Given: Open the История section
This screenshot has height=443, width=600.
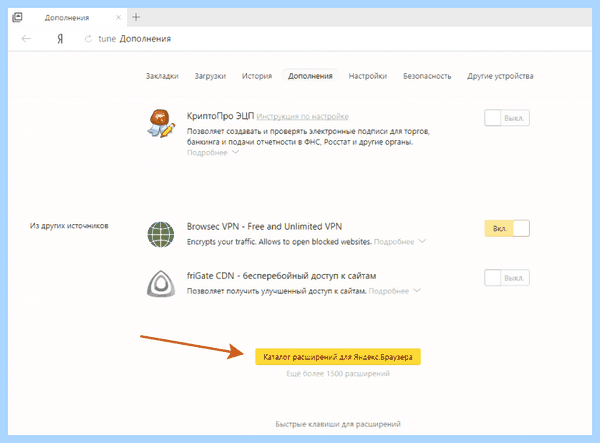Looking at the screenshot, I should point(257,76).
